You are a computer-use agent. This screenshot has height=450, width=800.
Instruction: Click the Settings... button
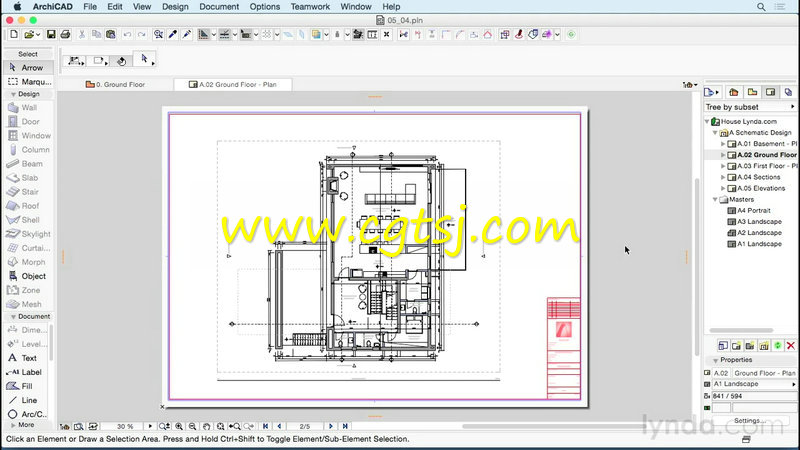[x=749, y=420]
